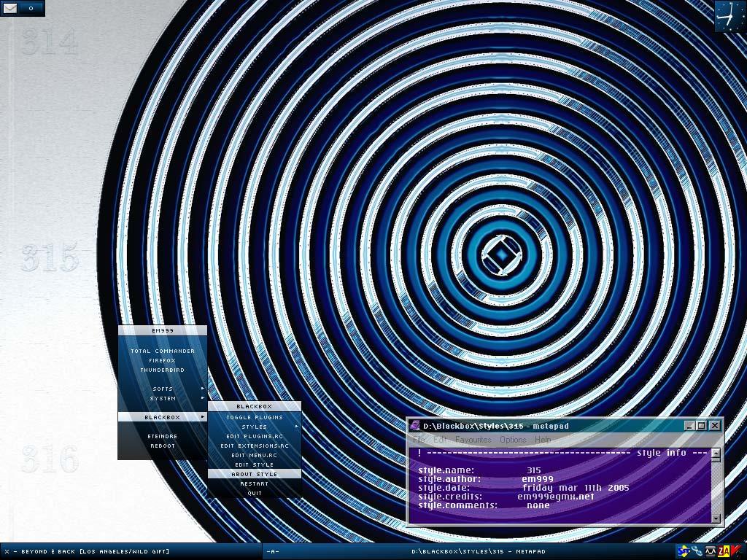Select Edit Menu.rc

[255, 455]
